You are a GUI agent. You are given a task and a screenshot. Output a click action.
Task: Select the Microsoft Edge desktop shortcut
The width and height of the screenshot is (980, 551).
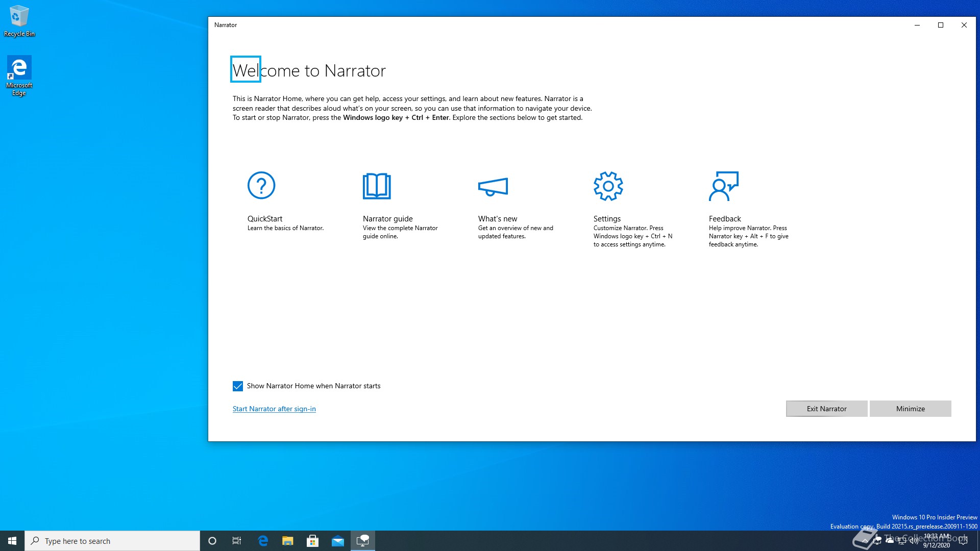pyautogui.click(x=19, y=76)
